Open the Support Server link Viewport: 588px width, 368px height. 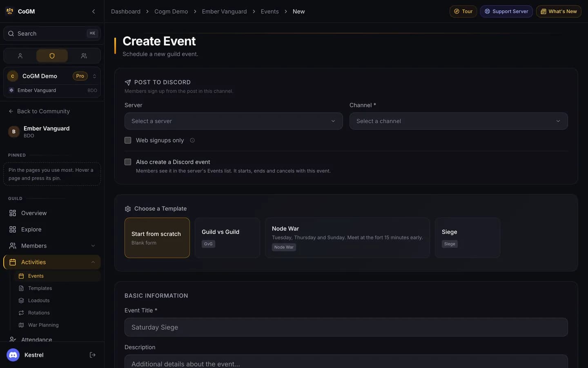click(x=506, y=11)
